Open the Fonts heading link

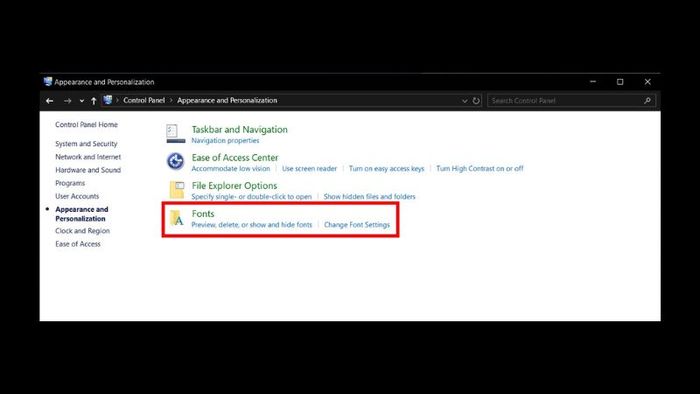203,214
